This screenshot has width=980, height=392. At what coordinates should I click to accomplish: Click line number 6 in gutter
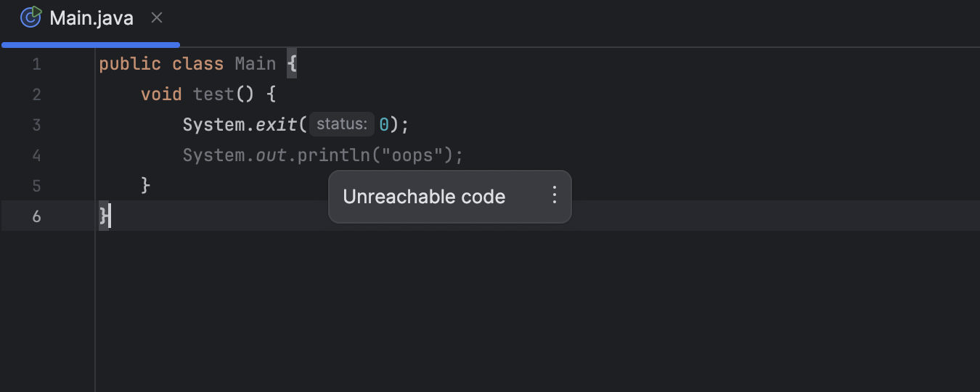[x=36, y=216]
